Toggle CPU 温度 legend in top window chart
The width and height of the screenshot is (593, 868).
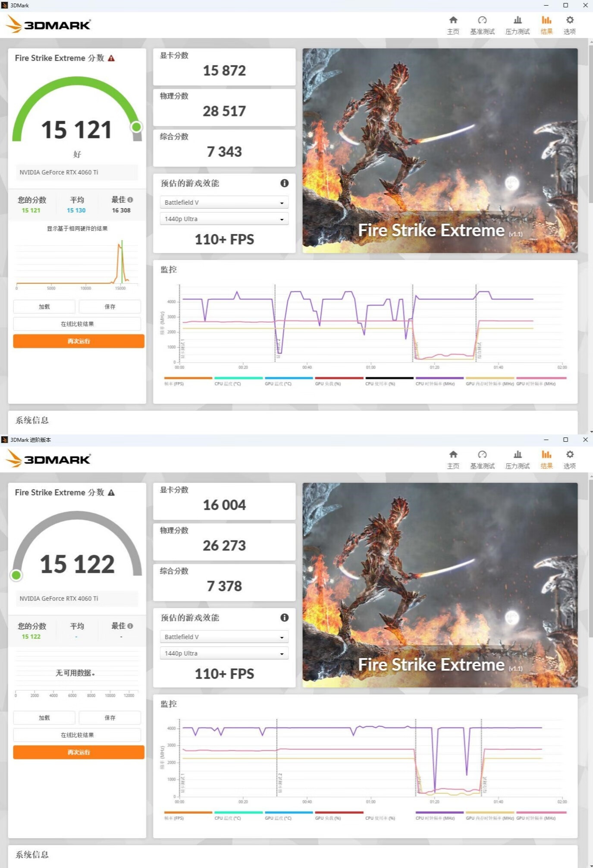(x=238, y=381)
